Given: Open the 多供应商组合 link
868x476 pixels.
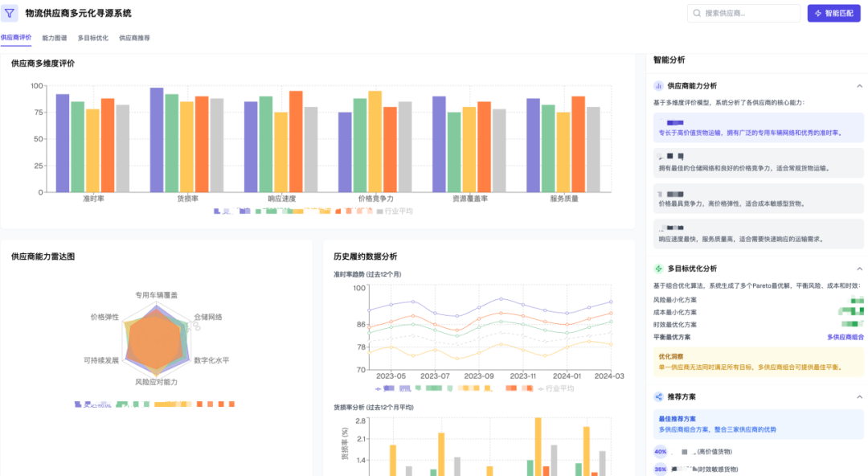Looking at the screenshot, I should tap(845, 337).
